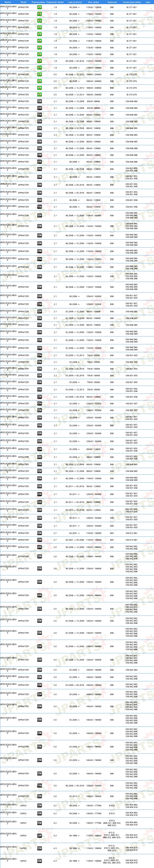The image size is (154, 868).
Task: Click the petrol icon in the 3.5 open-ended 06.2006 row
Action: [39, 81]
